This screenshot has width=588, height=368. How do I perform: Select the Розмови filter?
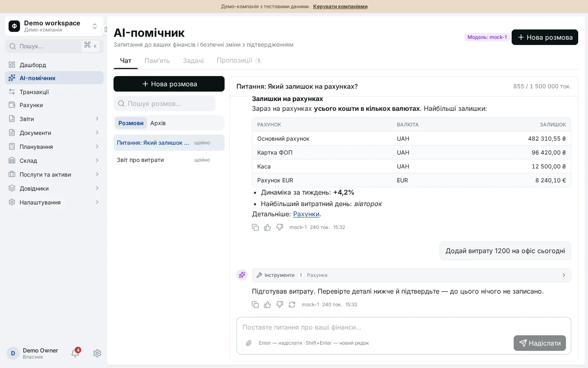tap(131, 123)
